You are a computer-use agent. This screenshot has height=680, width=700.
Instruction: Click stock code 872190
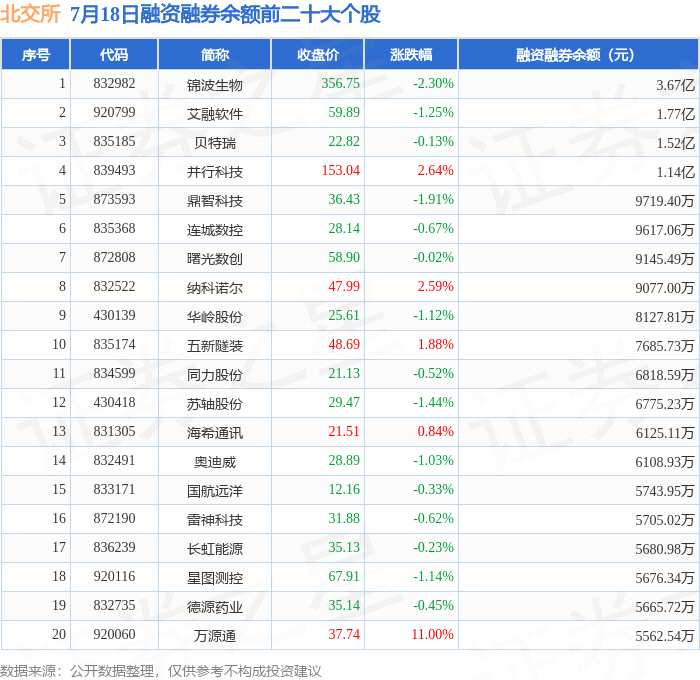click(114, 519)
